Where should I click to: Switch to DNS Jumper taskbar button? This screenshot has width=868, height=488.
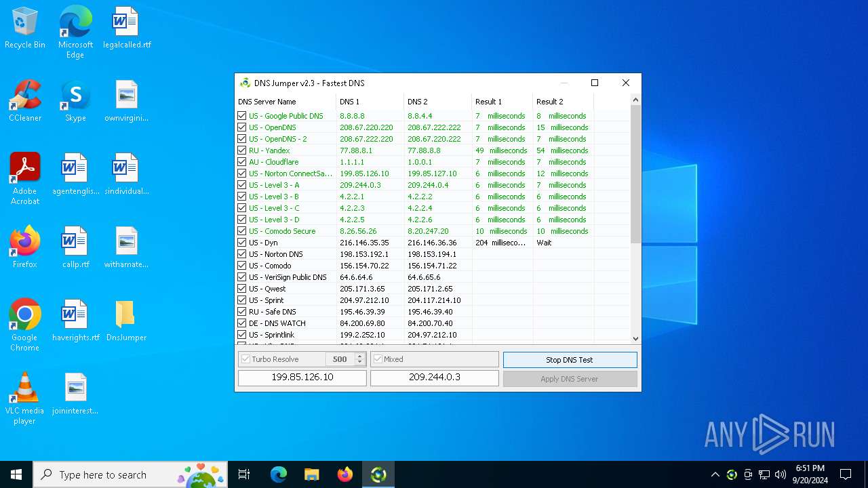378,474
